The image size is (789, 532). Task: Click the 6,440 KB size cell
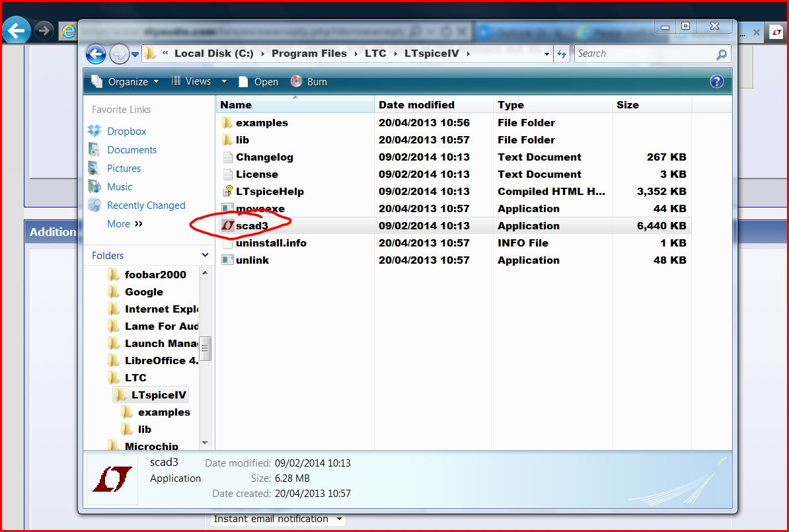661,225
